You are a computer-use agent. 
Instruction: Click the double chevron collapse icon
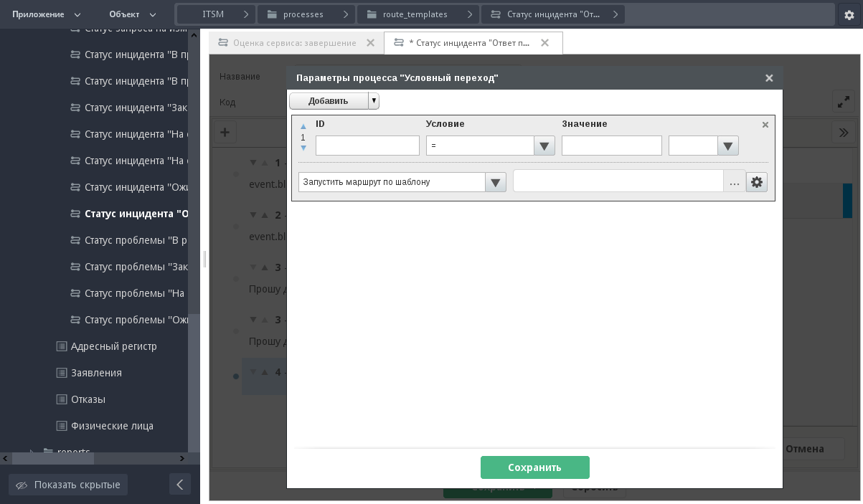pyautogui.click(x=844, y=132)
